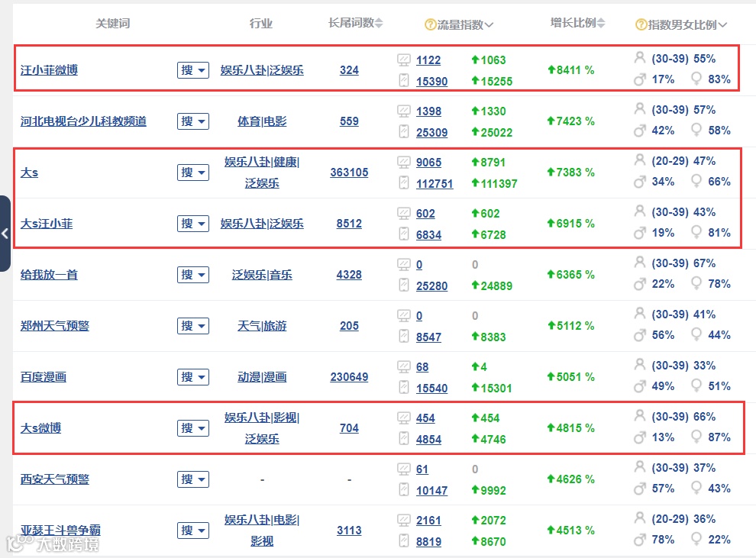Click the mobile traffic icon in 汪小菲微博 row
The height and width of the screenshot is (558, 756).
point(403,81)
